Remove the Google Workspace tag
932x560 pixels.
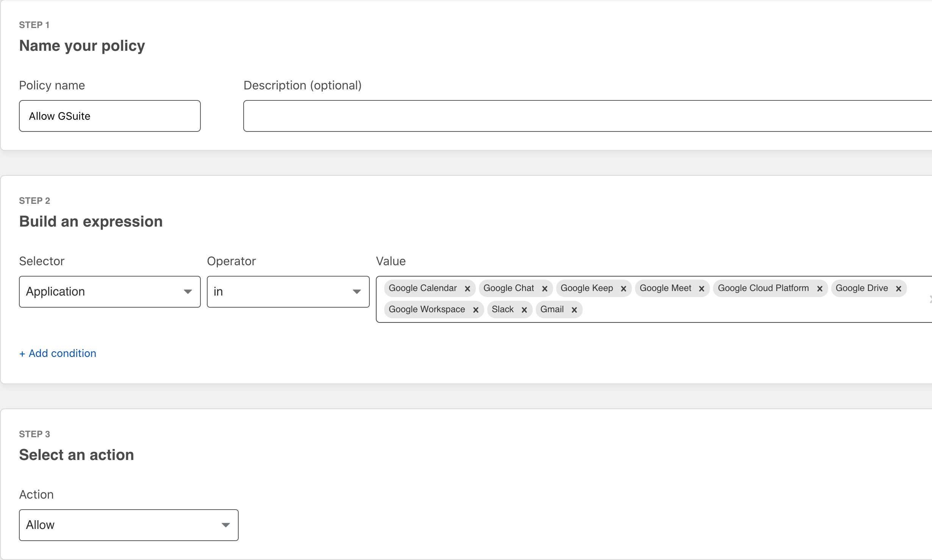475,310
